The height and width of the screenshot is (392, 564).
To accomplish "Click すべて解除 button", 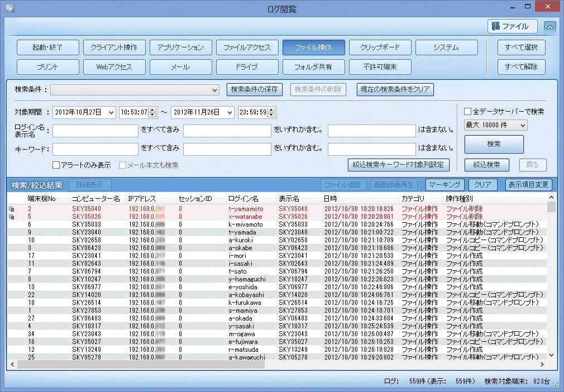I will coord(521,67).
